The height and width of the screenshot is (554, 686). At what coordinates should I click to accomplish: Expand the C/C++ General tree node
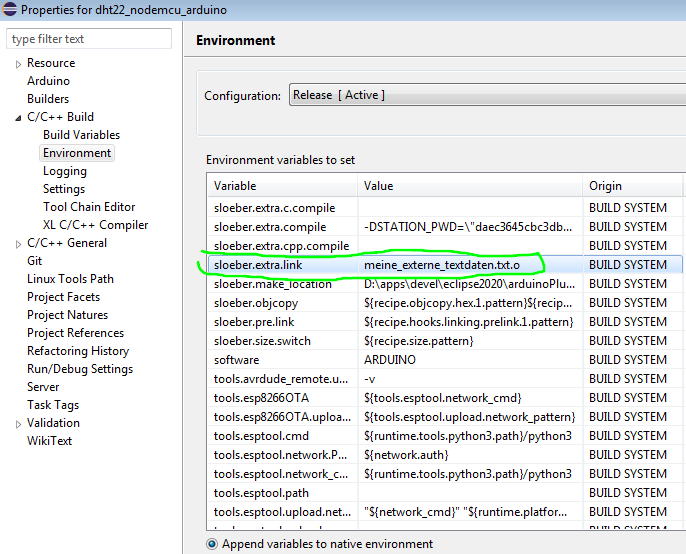[x=18, y=244]
